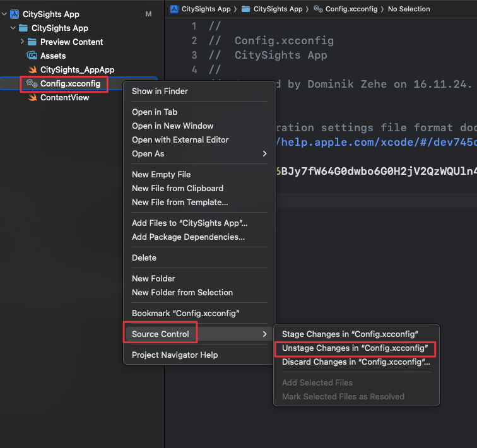This screenshot has width=477, height=448.
Task: Select Config.xcconfig in the project navigator
Action: [70, 83]
